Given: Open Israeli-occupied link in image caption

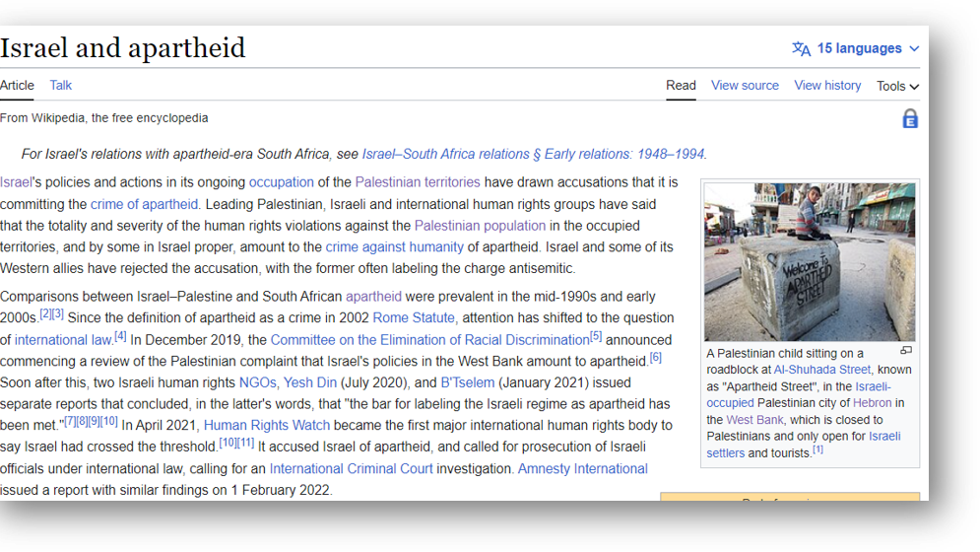Looking at the screenshot, I should (799, 395).
